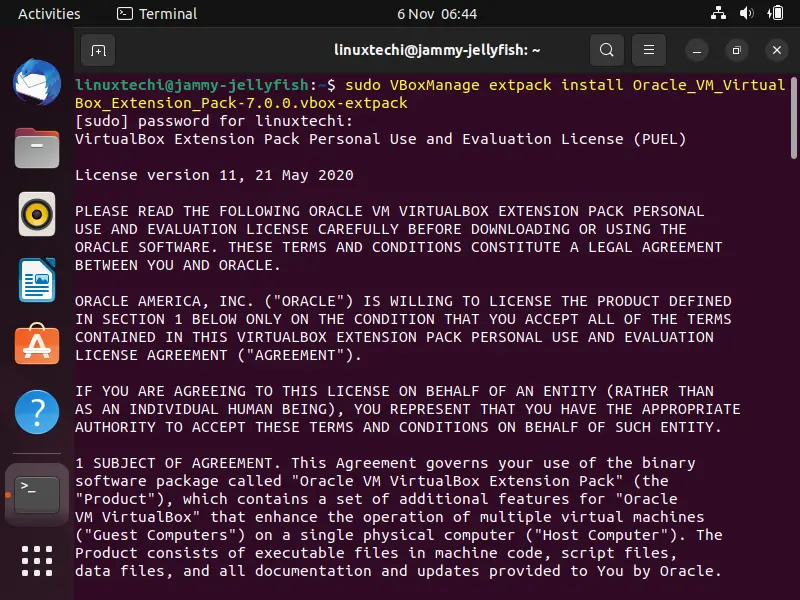Viewport: 800px width, 600px height.
Task: Click the 'ORACLE AMERICA, INC.' text
Action: 164,301
